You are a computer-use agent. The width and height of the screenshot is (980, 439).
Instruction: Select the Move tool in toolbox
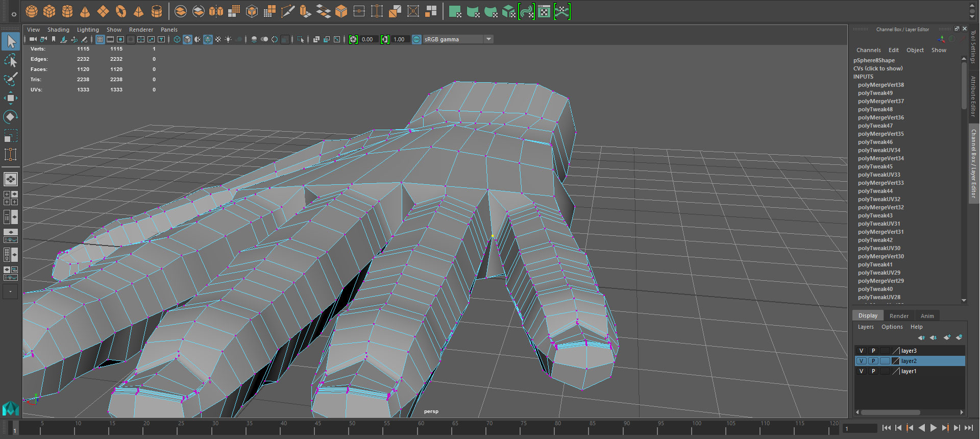[10, 97]
